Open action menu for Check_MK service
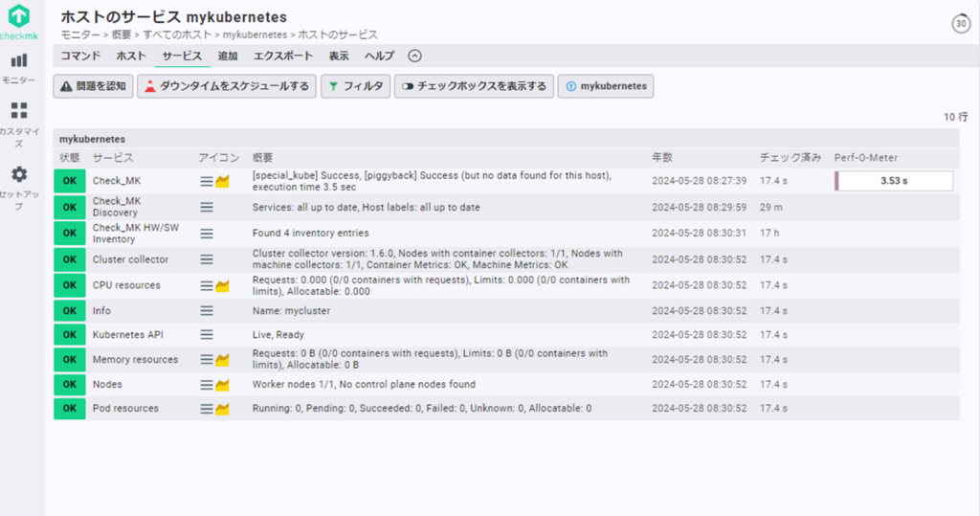This screenshot has height=516, width=980. click(x=207, y=181)
